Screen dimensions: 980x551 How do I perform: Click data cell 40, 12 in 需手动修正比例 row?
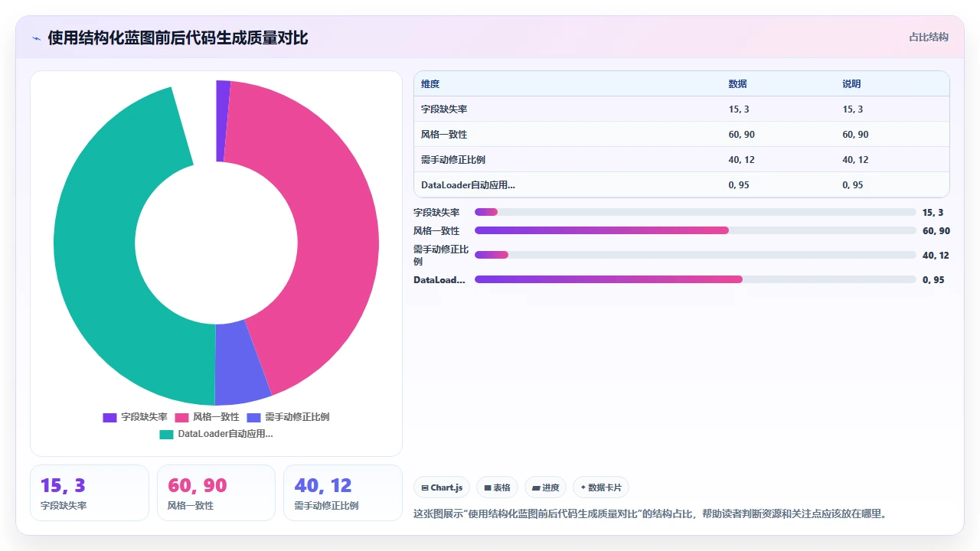click(x=741, y=160)
